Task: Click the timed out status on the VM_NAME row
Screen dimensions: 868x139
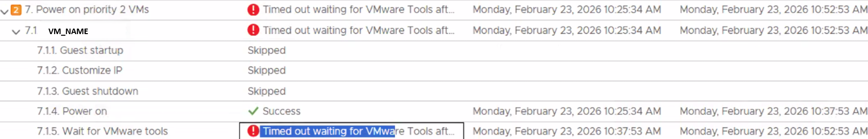Action: pyautogui.click(x=359, y=30)
